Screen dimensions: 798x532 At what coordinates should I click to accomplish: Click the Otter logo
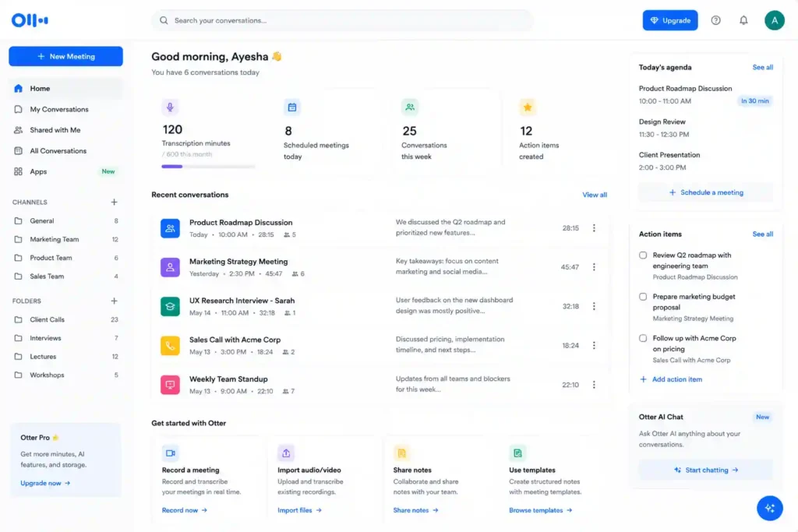click(30, 20)
